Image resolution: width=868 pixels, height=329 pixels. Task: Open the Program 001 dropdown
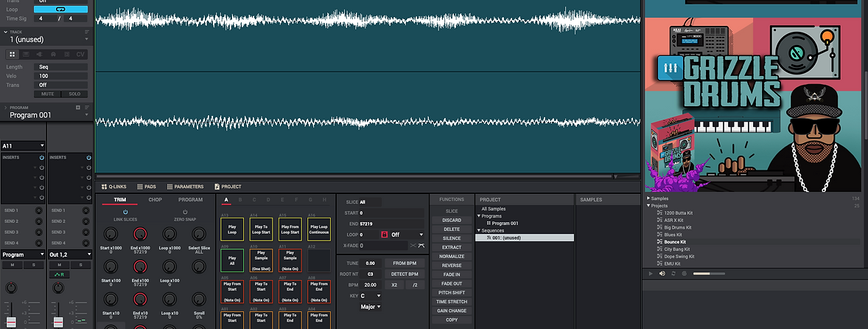[x=87, y=115]
